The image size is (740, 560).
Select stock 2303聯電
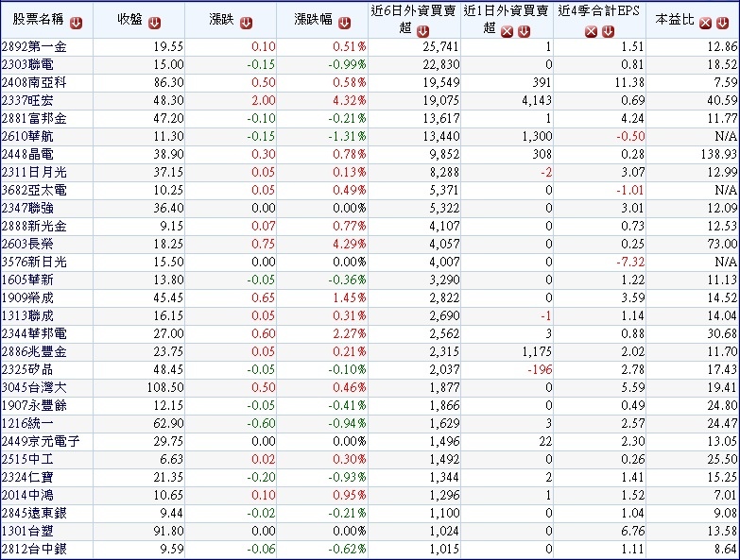tap(27, 64)
